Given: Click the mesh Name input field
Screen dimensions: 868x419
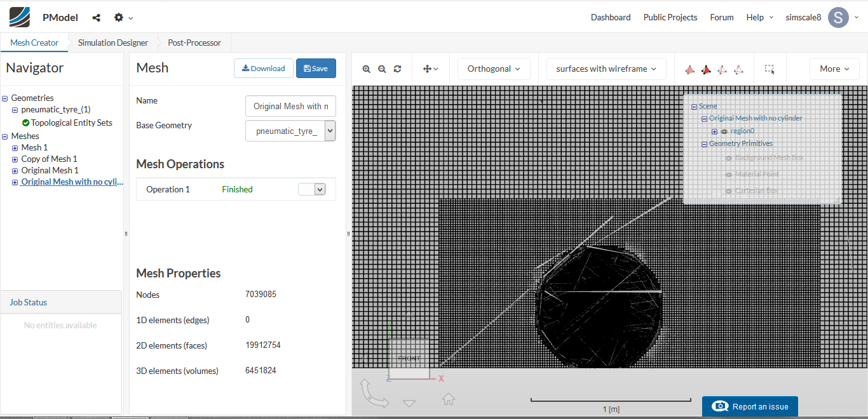Looking at the screenshot, I should (x=290, y=106).
